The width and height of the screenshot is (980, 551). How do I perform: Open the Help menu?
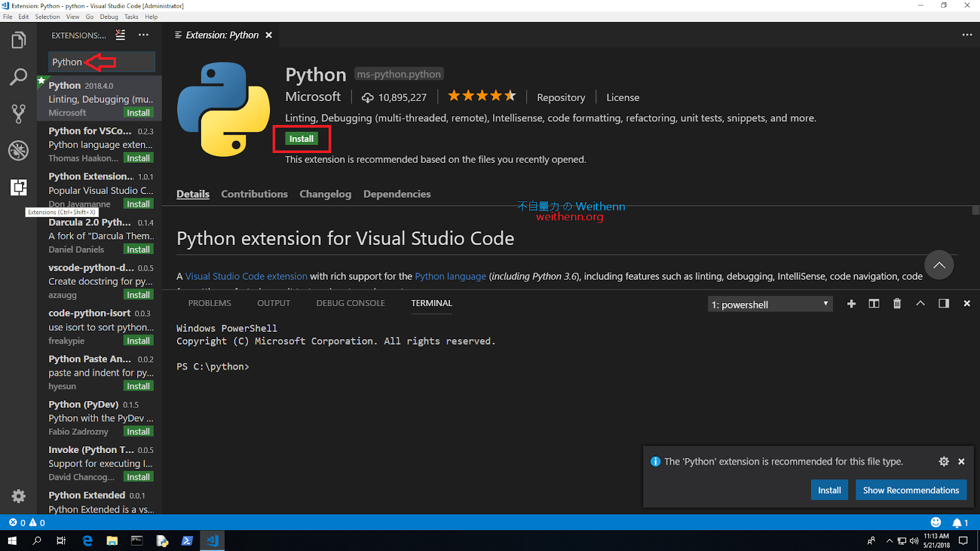pos(151,17)
